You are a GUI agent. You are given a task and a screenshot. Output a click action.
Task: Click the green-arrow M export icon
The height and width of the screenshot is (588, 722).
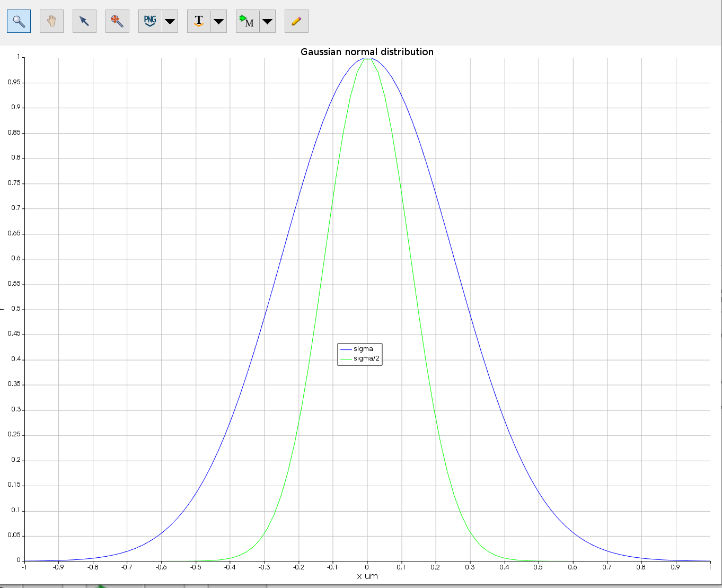247,21
